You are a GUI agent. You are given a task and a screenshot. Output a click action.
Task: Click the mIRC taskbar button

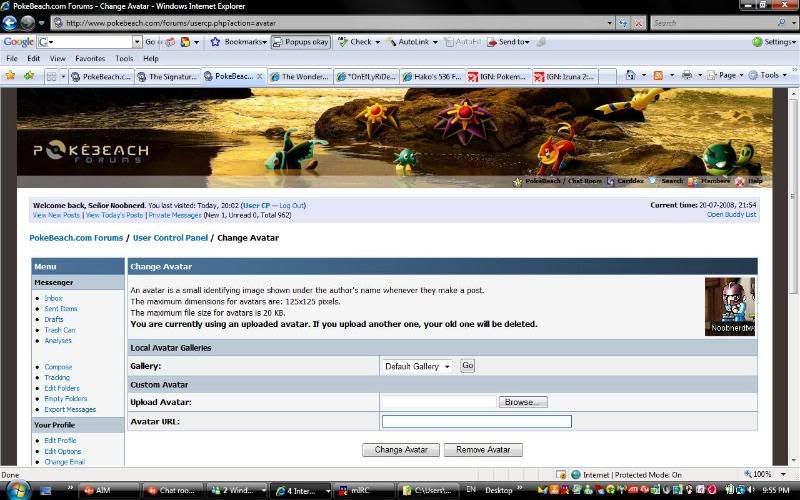point(363,490)
